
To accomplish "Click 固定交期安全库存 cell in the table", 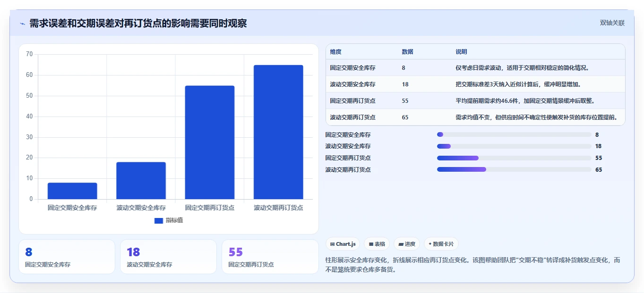I will [x=352, y=68].
